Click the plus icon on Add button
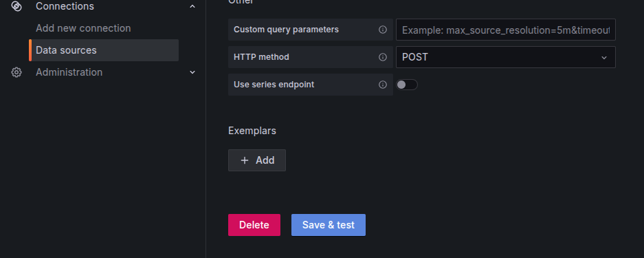 [245, 160]
